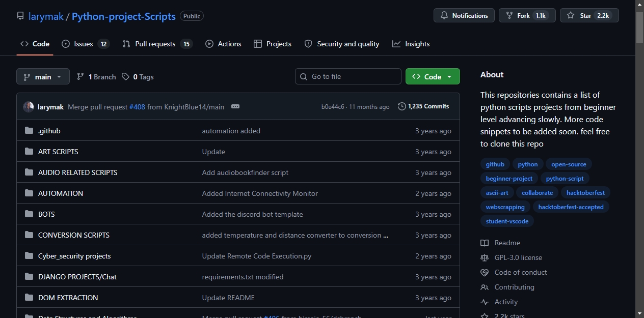
Task: Click the .github folder icon
Action: 29,131
